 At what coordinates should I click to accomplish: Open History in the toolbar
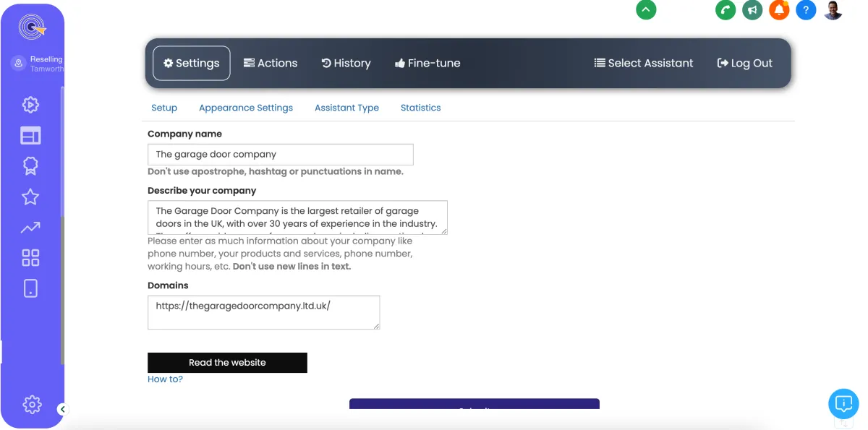[x=346, y=64]
